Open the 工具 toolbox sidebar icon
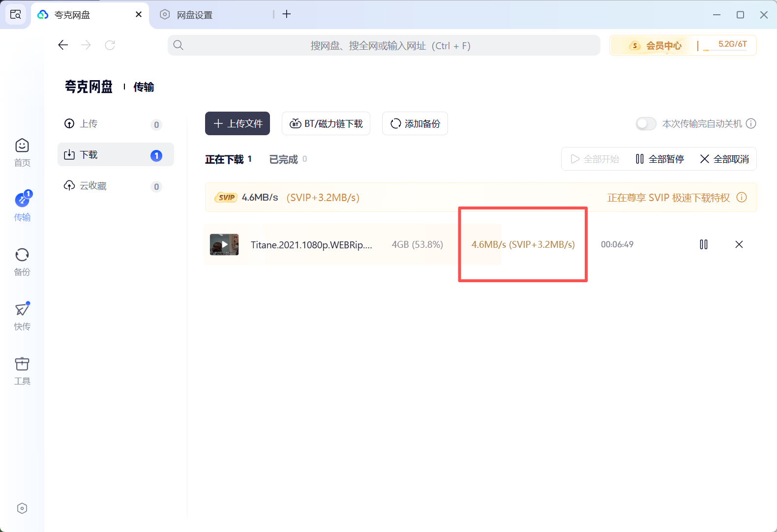 tap(22, 370)
